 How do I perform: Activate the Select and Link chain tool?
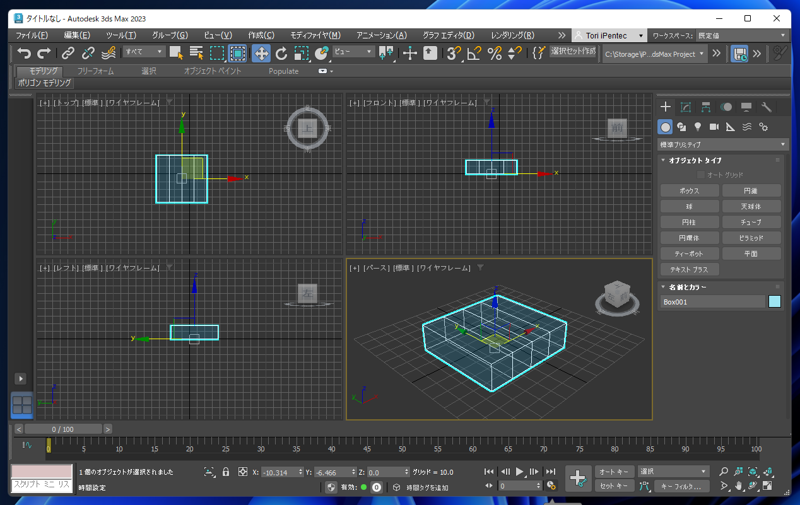pyautogui.click(x=68, y=53)
